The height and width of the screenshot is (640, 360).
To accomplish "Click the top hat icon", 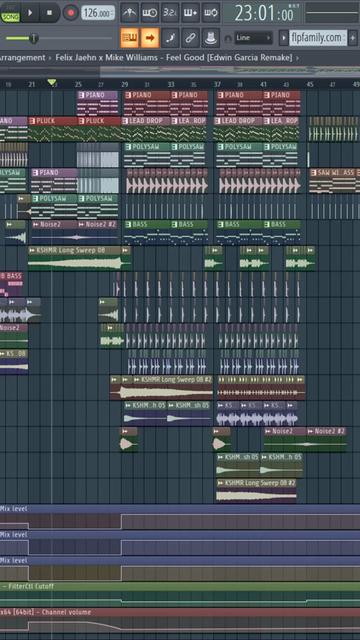I will point(211,38).
